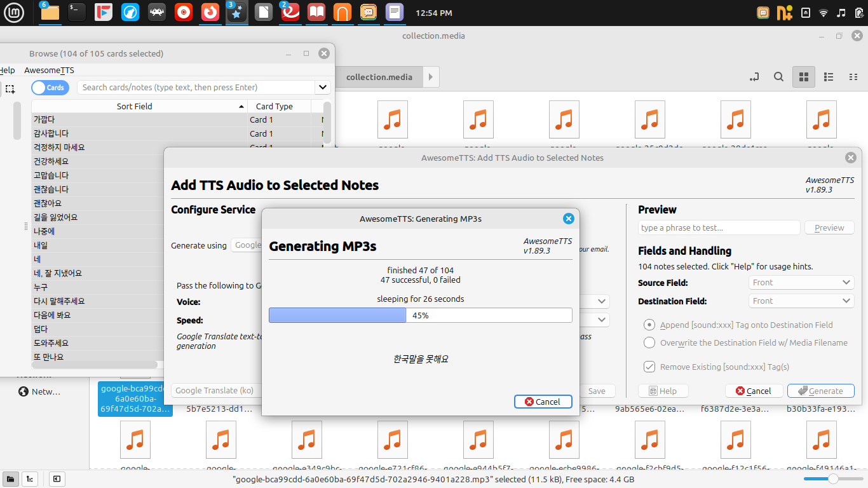
Task: Sort by the Card Type column header
Action: pos(280,106)
